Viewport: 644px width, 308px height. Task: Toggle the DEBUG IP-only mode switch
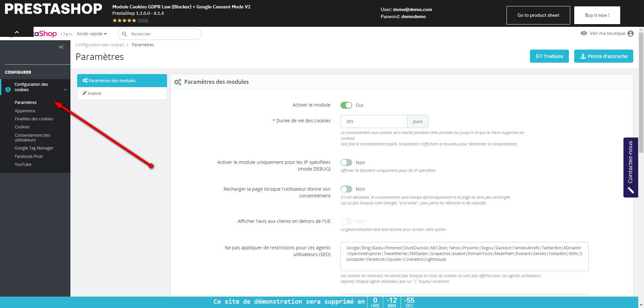(x=346, y=163)
